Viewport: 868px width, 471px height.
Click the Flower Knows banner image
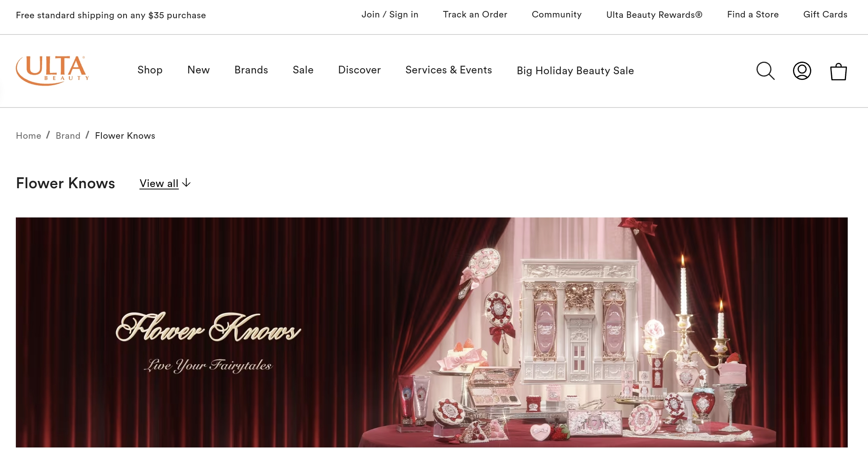pyautogui.click(x=431, y=332)
